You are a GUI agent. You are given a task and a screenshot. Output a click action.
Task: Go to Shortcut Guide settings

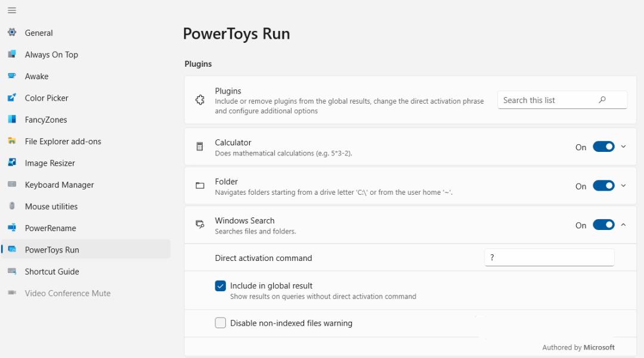coord(52,272)
